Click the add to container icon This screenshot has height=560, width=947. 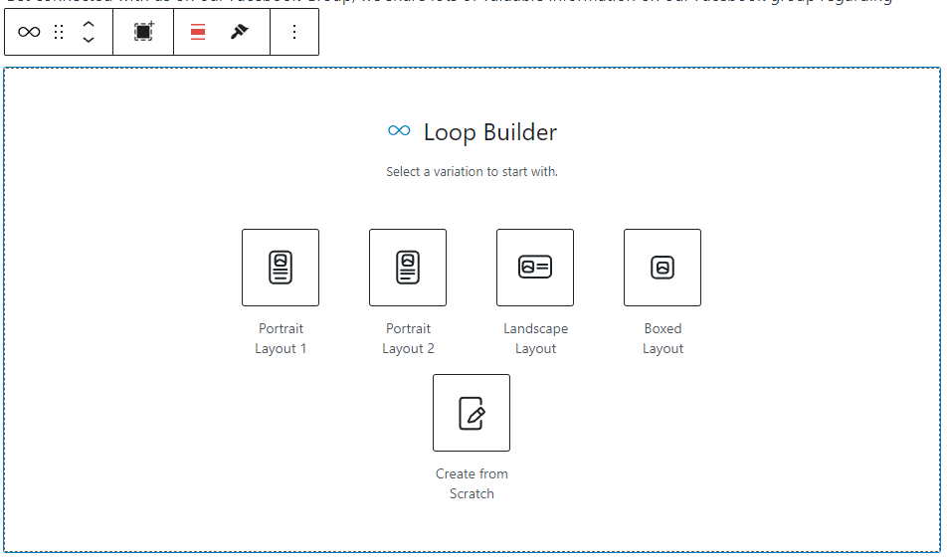click(x=144, y=32)
